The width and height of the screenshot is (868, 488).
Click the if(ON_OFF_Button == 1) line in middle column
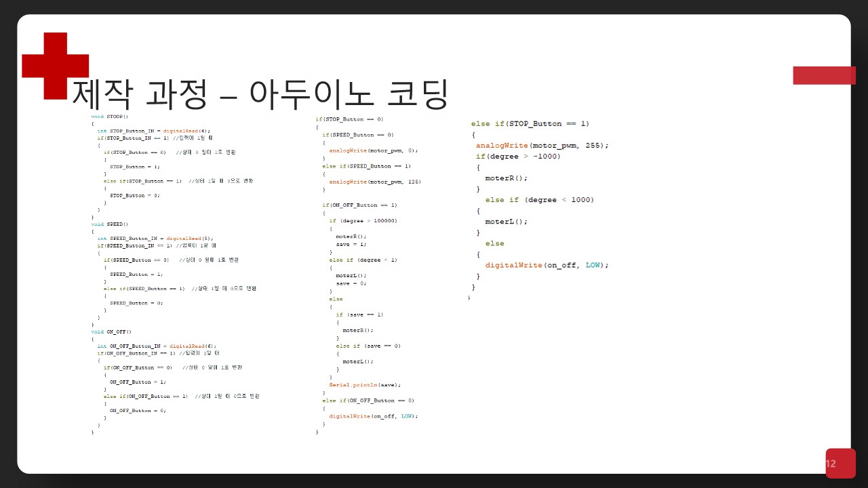pyautogui.click(x=359, y=205)
